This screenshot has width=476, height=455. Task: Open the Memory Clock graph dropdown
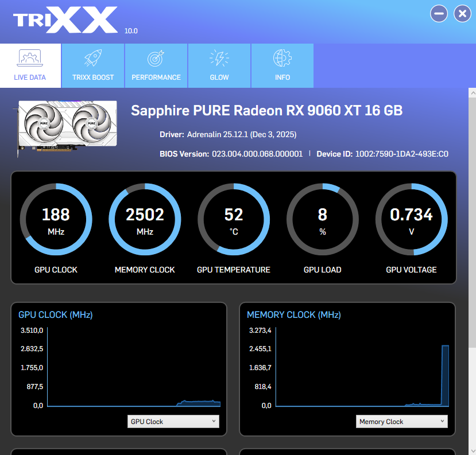click(401, 421)
